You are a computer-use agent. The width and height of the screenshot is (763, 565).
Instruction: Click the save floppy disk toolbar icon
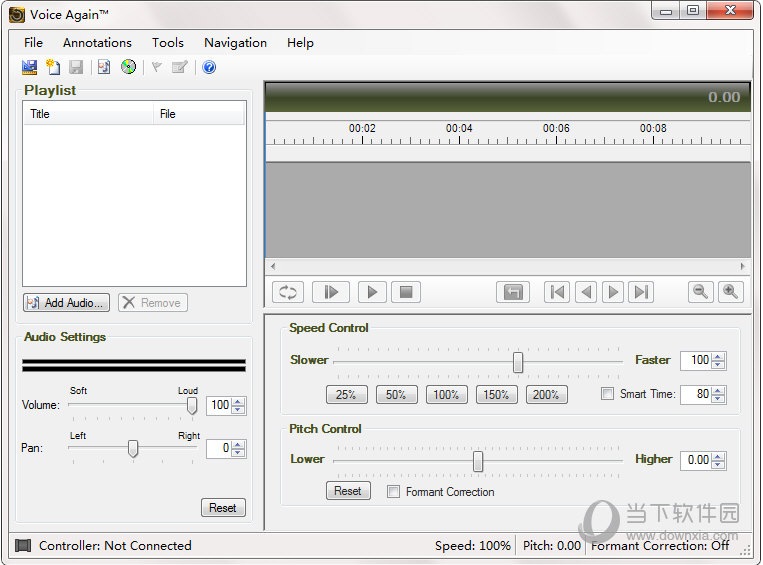[x=76, y=67]
